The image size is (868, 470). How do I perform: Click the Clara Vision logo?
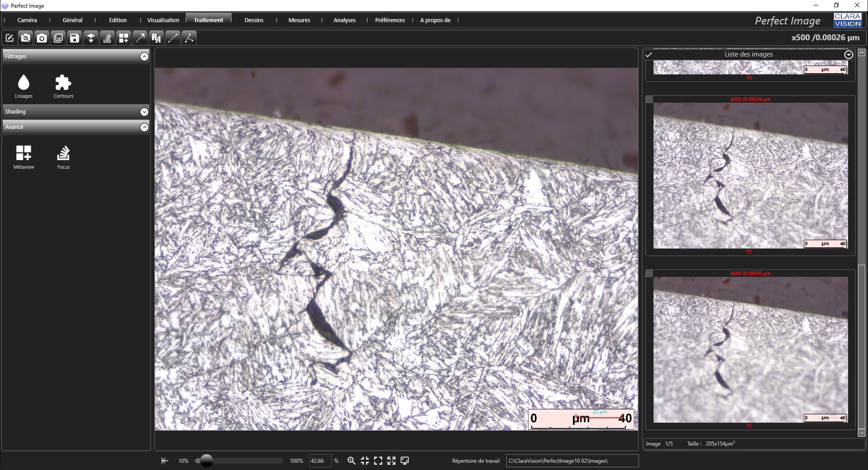[848, 20]
